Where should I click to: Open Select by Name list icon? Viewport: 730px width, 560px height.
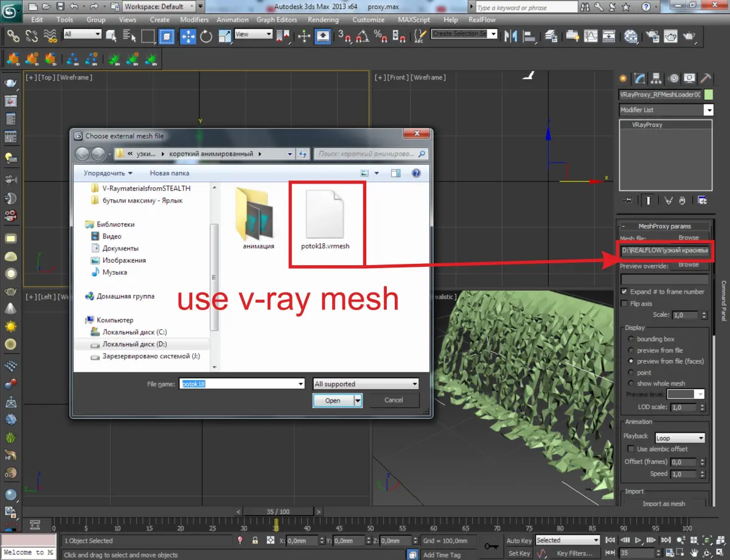(129, 35)
